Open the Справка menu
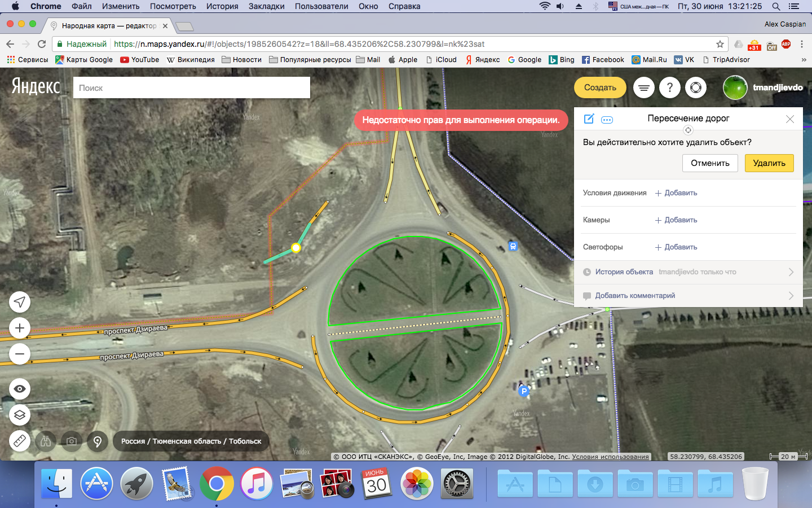 (x=404, y=6)
